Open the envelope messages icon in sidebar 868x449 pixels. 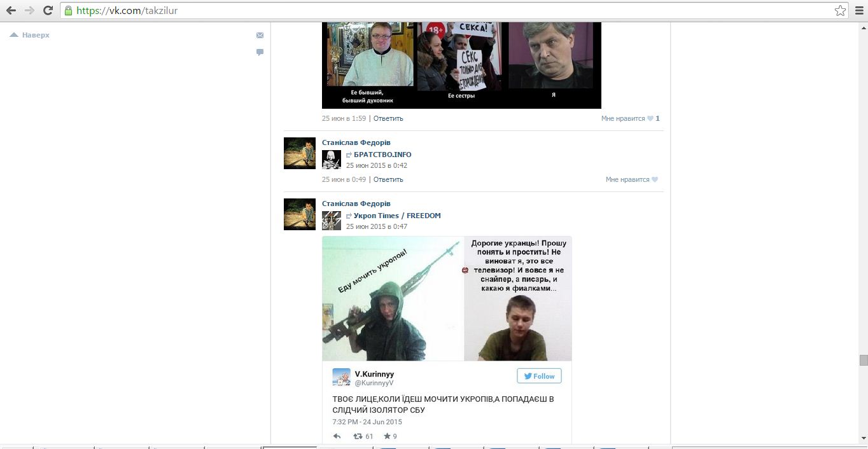pyautogui.click(x=260, y=36)
